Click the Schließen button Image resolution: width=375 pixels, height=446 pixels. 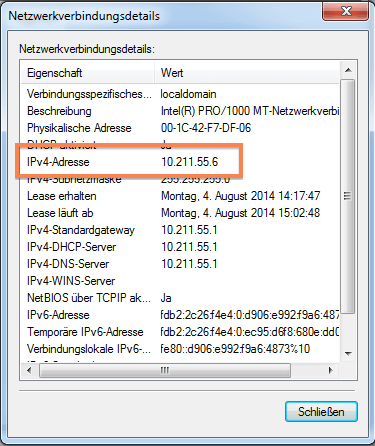321,412
